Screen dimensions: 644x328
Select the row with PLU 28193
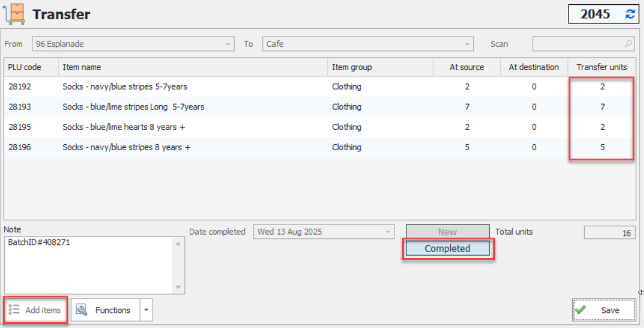click(320, 107)
